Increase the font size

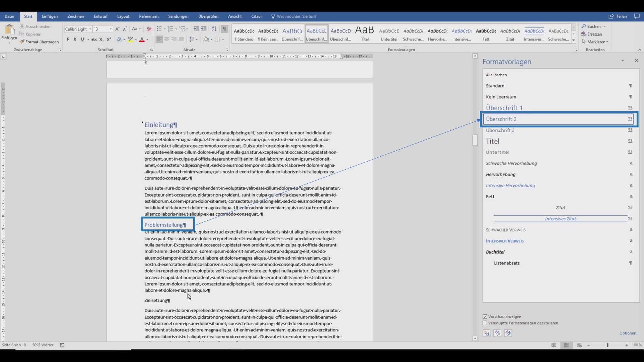pyautogui.click(x=118, y=29)
